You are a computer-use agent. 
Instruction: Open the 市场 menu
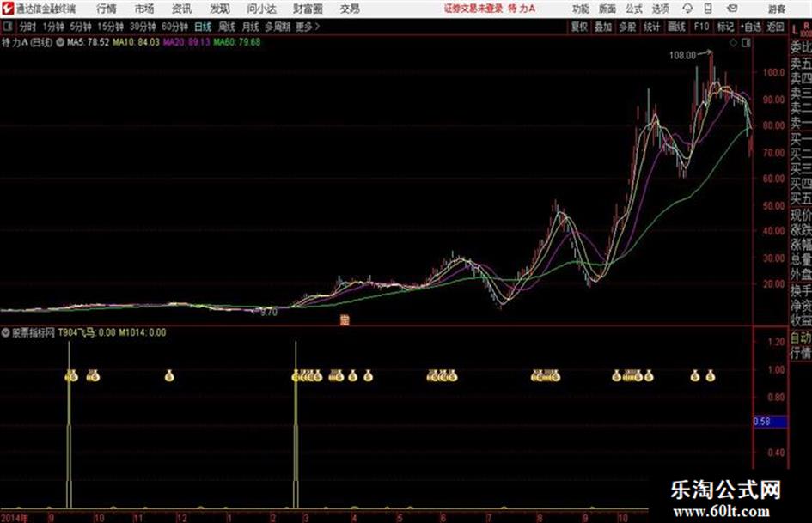(144, 9)
